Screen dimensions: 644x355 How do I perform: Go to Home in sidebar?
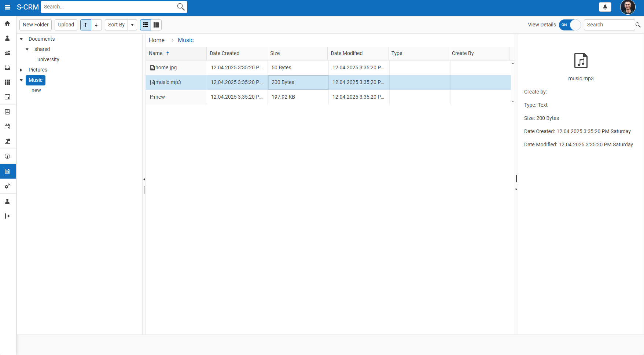[x=7, y=23]
